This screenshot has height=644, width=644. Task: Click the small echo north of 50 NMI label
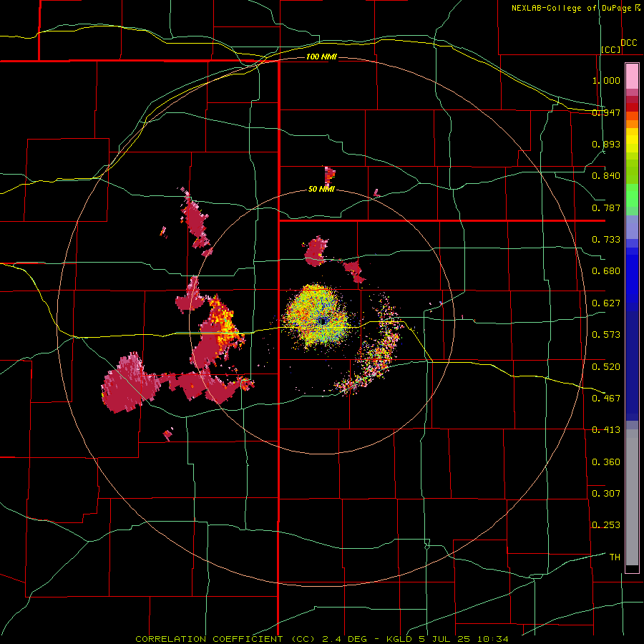tap(329, 175)
